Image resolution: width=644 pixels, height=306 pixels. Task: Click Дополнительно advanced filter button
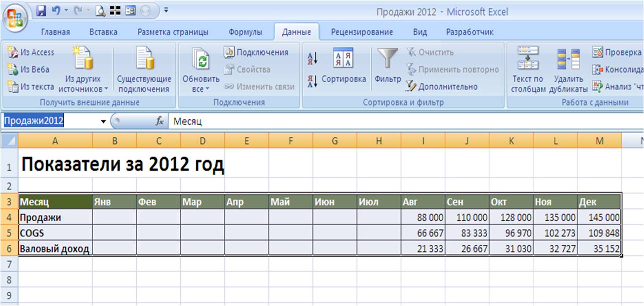click(442, 86)
